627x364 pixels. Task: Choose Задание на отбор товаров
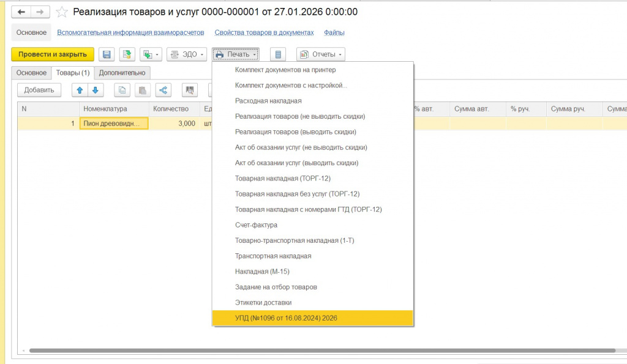click(313, 288)
